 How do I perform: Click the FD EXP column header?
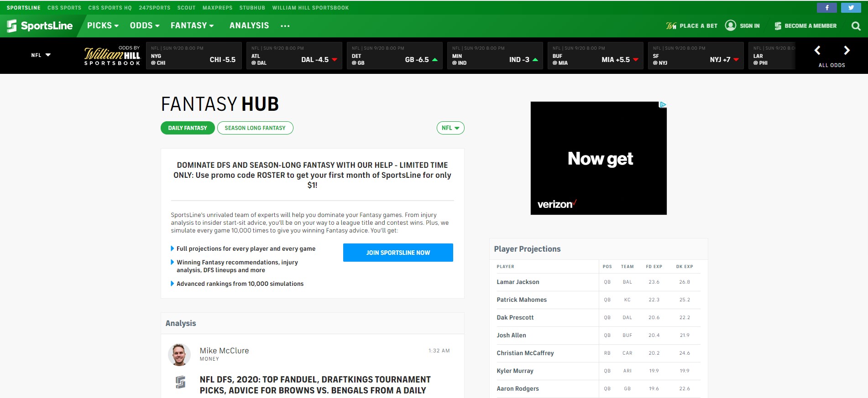(x=654, y=267)
